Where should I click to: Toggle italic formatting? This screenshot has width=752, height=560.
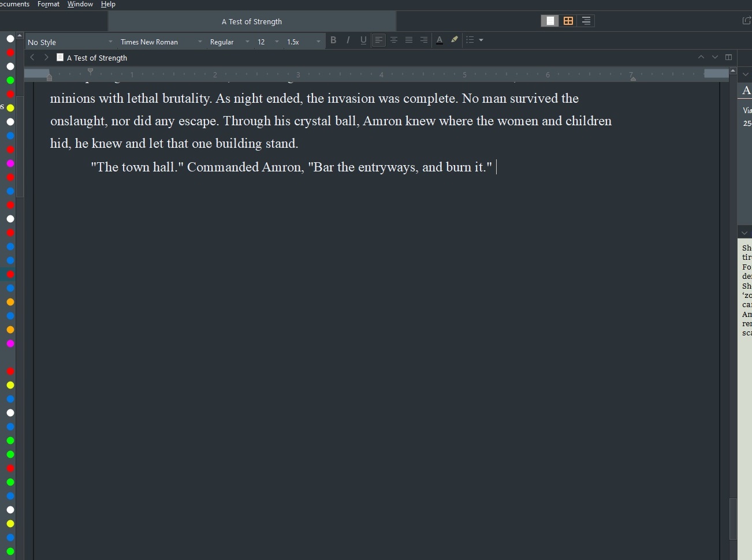348,40
